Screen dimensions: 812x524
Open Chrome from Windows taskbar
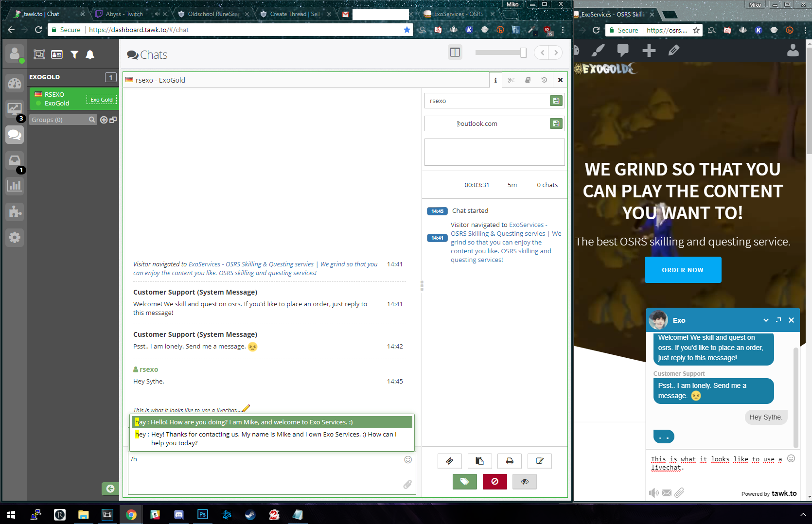pos(131,514)
